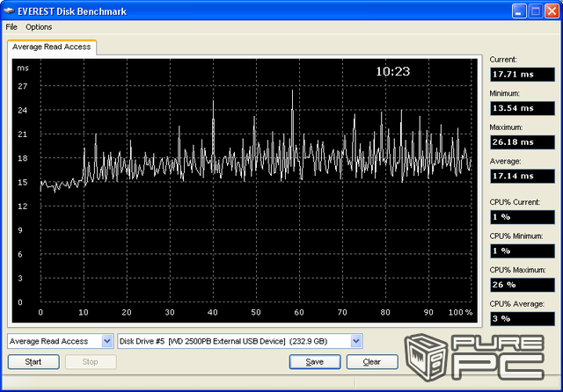Click the disabled Stop button
563x392 pixels.
[91, 362]
